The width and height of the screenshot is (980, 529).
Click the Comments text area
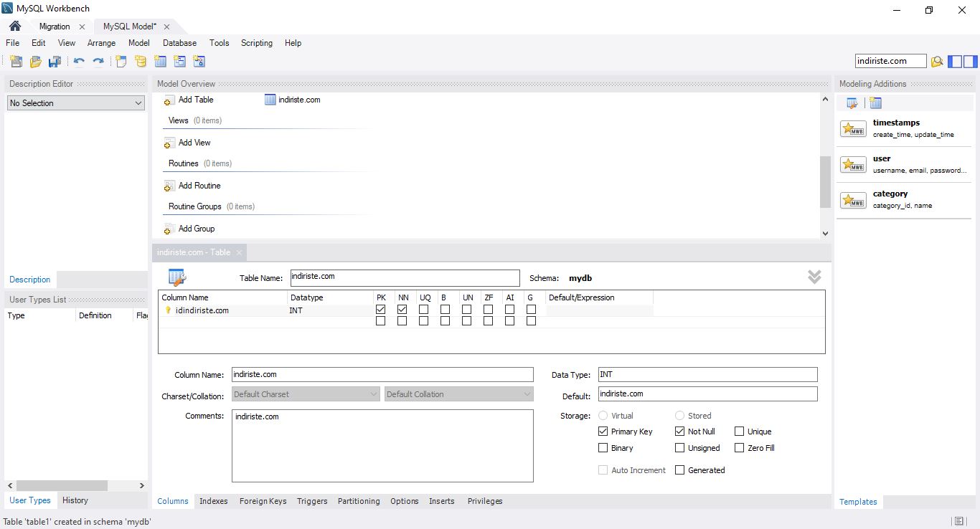(x=382, y=446)
